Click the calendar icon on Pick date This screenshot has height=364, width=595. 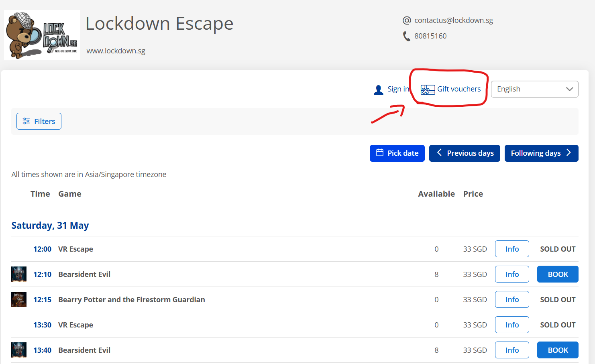click(380, 153)
